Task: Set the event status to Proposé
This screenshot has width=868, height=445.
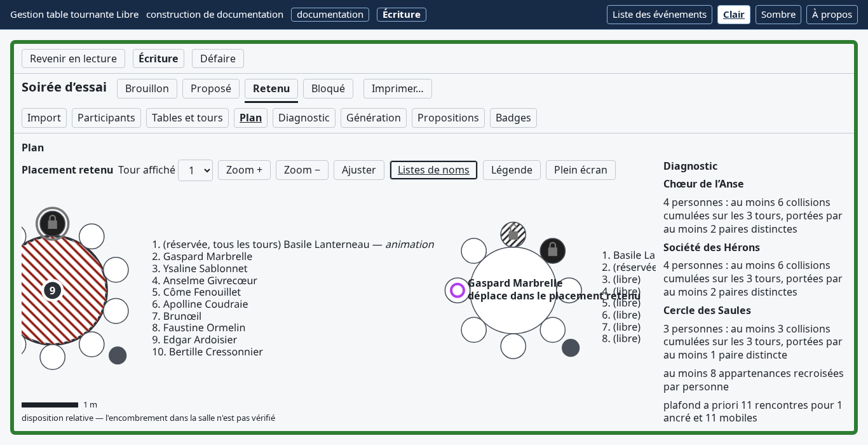Action: [x=211, y=89]
